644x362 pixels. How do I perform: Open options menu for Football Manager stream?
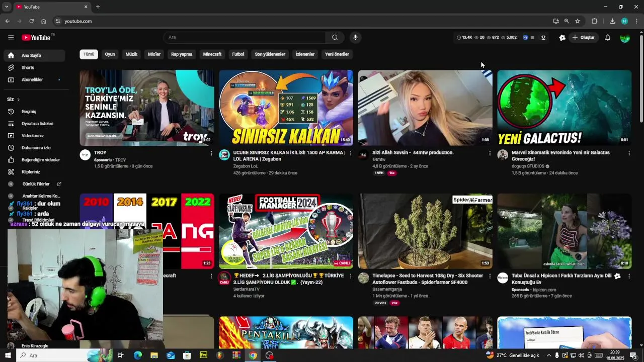point(351,277)
